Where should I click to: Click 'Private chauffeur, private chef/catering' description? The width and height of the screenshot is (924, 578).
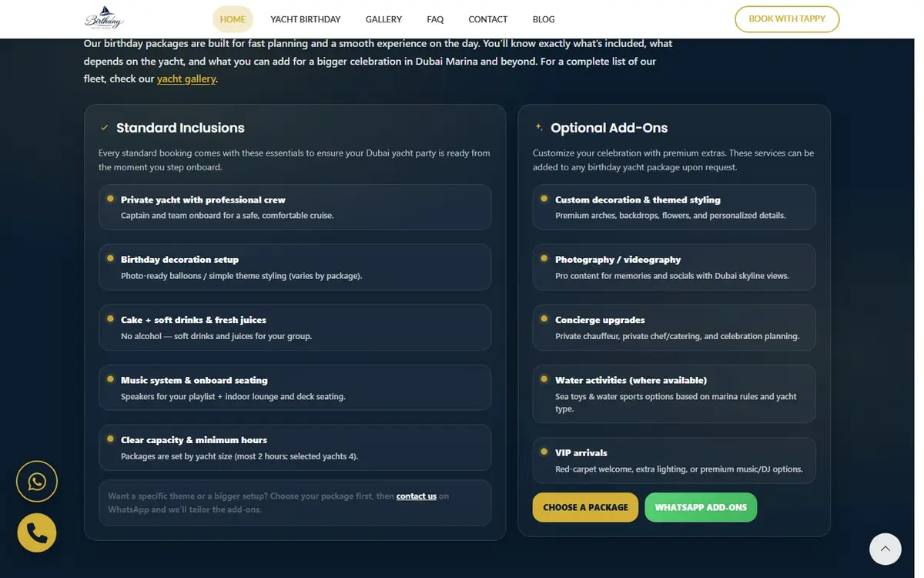678,336
